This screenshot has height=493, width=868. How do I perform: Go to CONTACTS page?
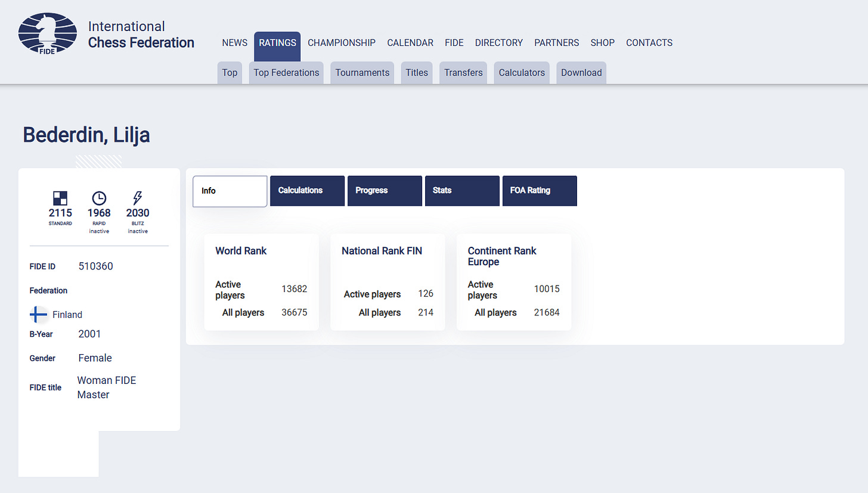pos(649,43)
